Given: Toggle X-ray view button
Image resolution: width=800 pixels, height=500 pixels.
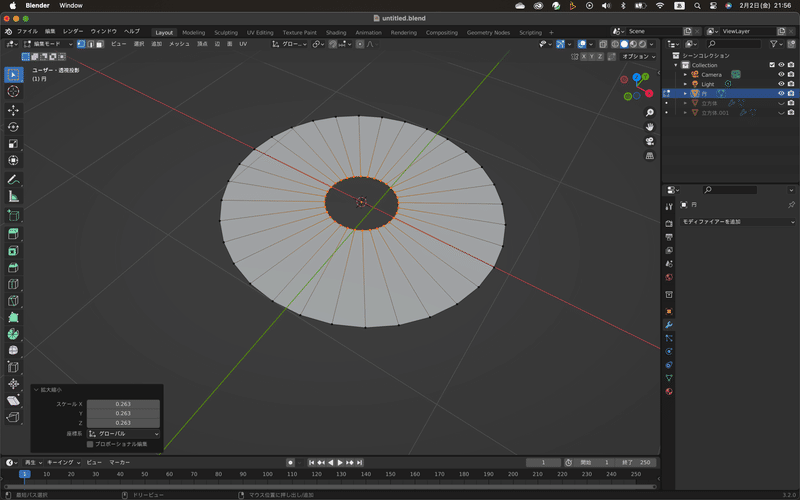Looking at the screenshot, I should (x=603, y=44).
